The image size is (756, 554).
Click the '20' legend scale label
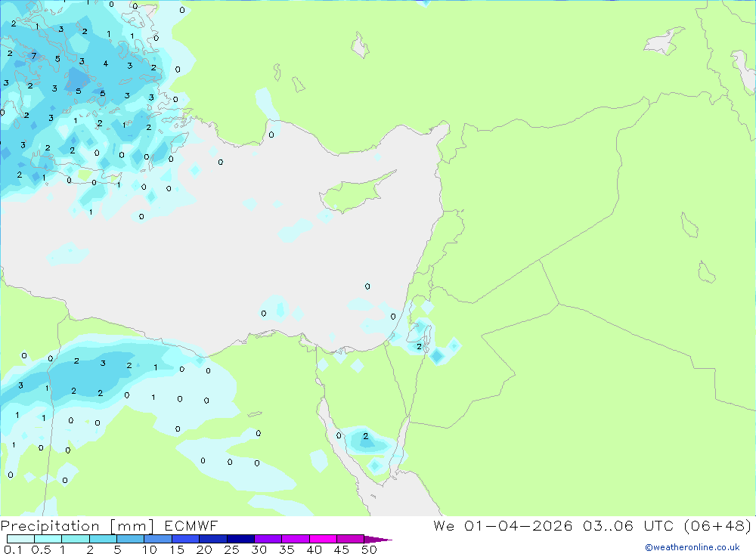click(x=204, y=549)
